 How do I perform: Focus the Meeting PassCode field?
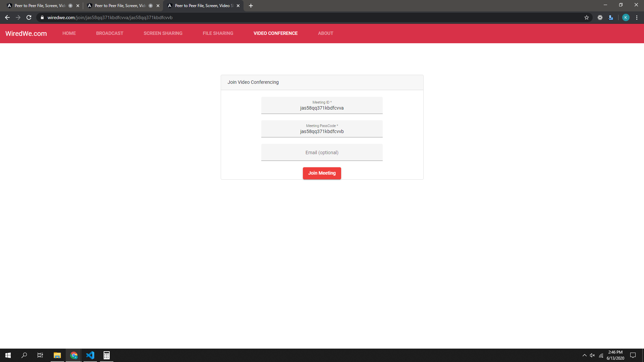point(322,131)
